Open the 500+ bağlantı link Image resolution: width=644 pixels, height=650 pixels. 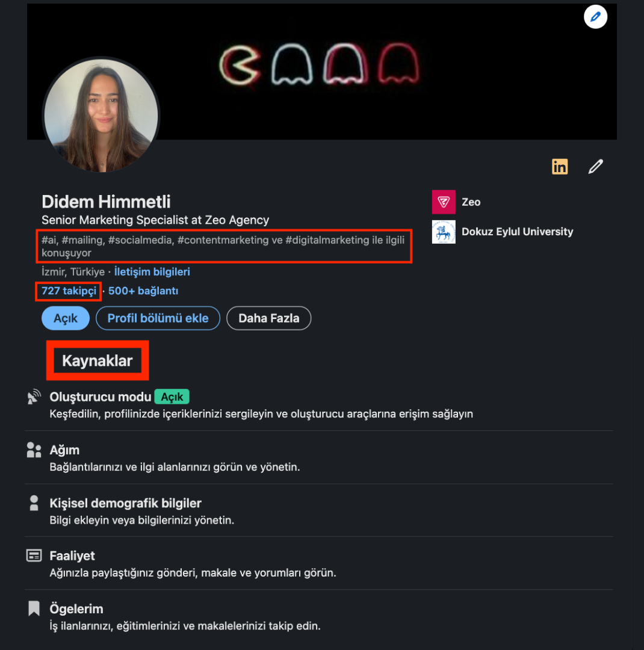click(x=143, y=291)
